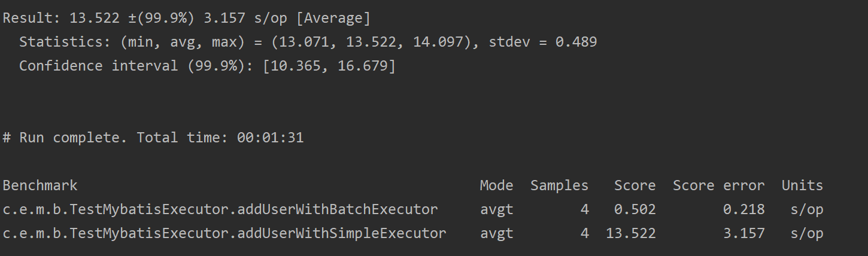Screen dimensions: 868x256
Task: Click the total time 00:01:31
Action: pyautogui.click(x=270, y=138)
